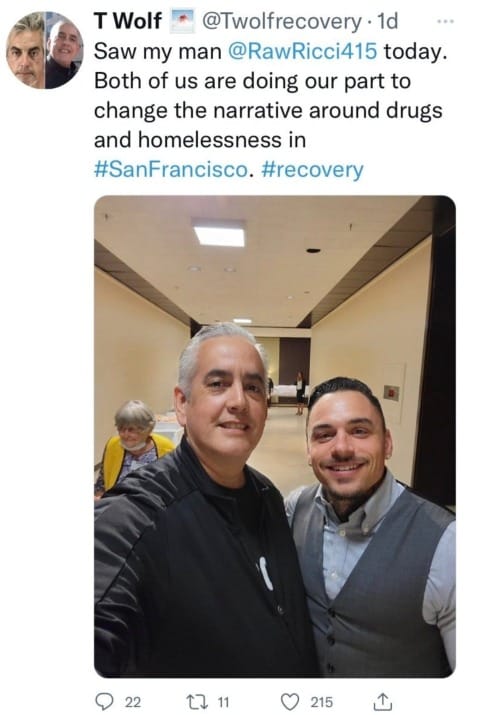The image size is (480, 715).
Task: Click the reply speech bubble icon
Action: (x=104, y=701)
